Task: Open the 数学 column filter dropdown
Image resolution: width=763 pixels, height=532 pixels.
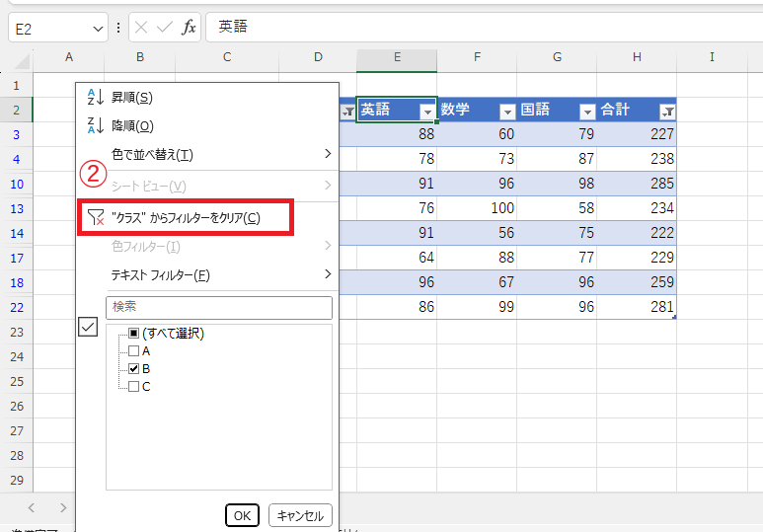Action: coord(507,112)
